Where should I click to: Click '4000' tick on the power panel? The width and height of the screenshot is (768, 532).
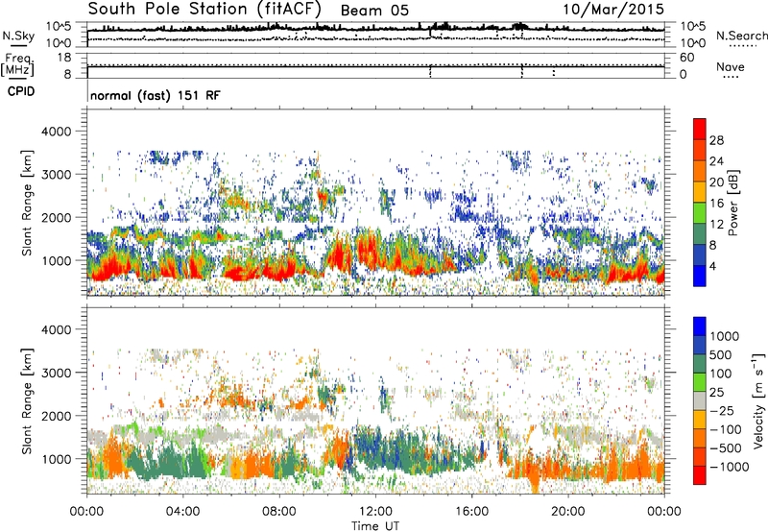(57, 132)
